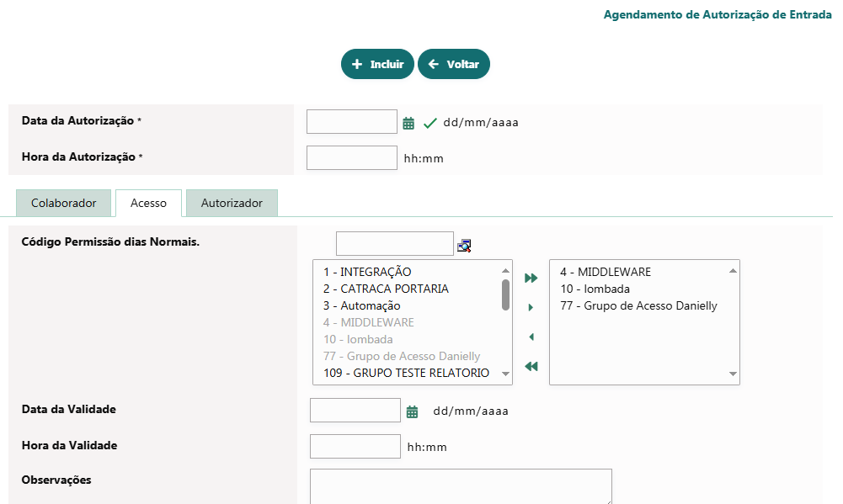This screenshot has width=843, height=504.
Task: Select '77 - Grupo de Acesso Danielly' in right list
Action: coord(638,305)
